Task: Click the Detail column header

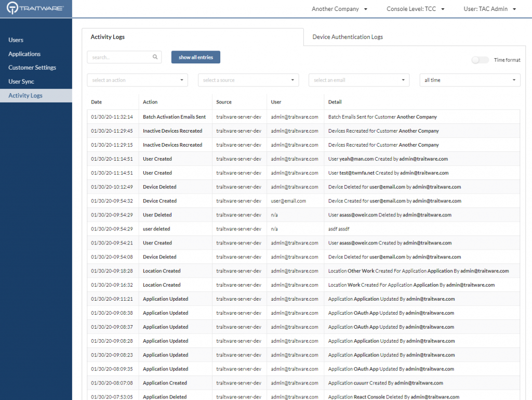Action: click(x=335, y=102)
